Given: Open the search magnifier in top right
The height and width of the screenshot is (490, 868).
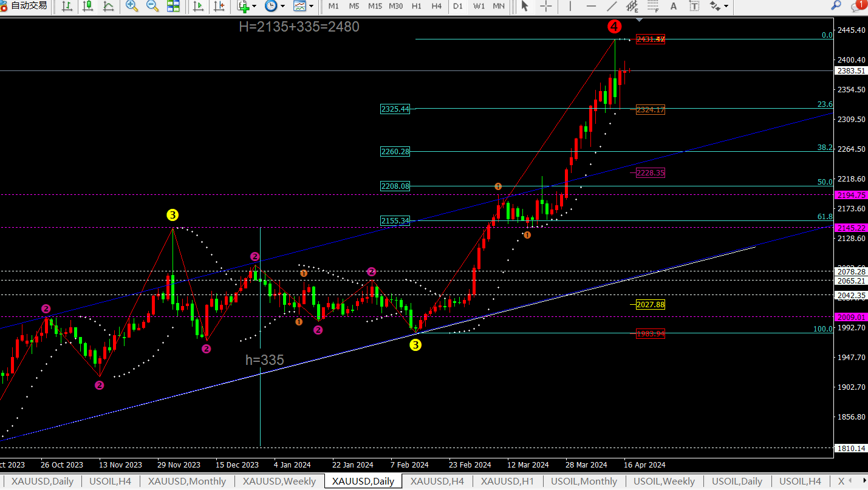Looking at the screenshot, I should (x=836, y=5).
